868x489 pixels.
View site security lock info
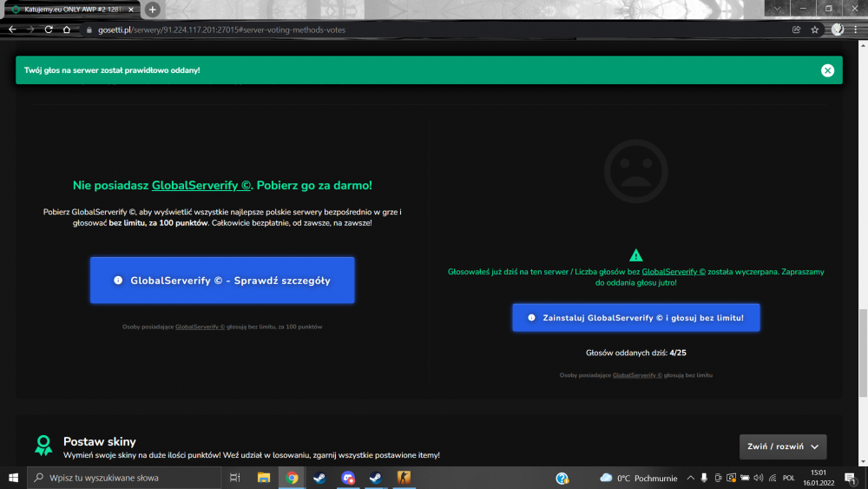pyautogui.click(x=89, y=30)
